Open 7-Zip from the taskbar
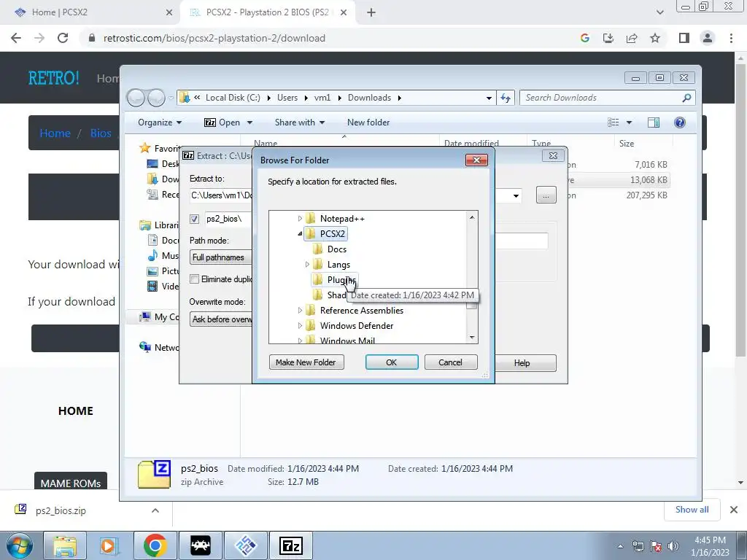The image size is (747, 560). (291, 545)
